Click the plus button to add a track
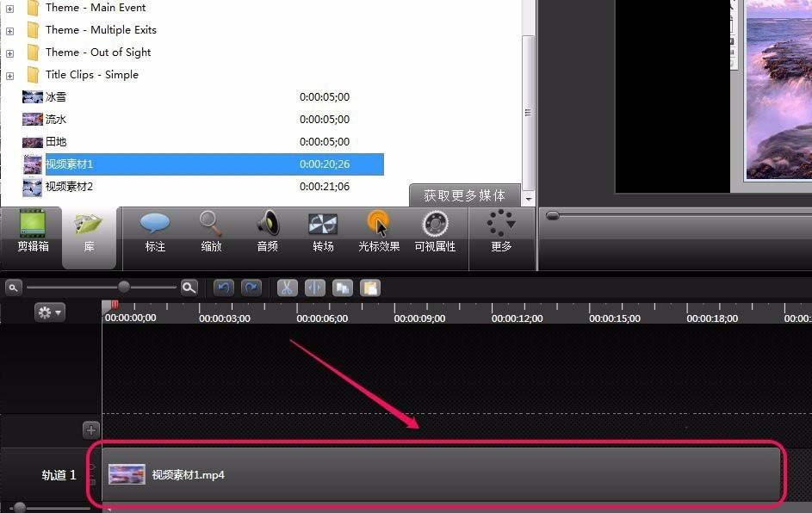The image size is (812, 513). click(90, 430)
